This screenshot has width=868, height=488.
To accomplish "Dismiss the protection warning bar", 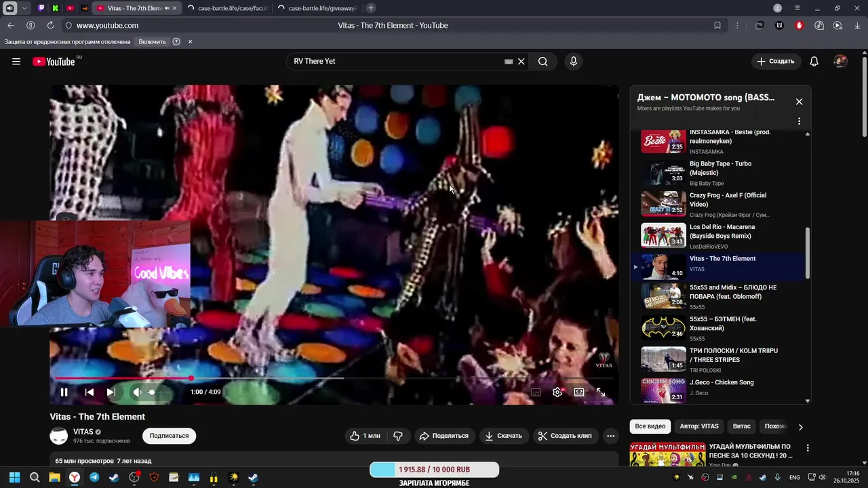I will click(x=190, y=42).
